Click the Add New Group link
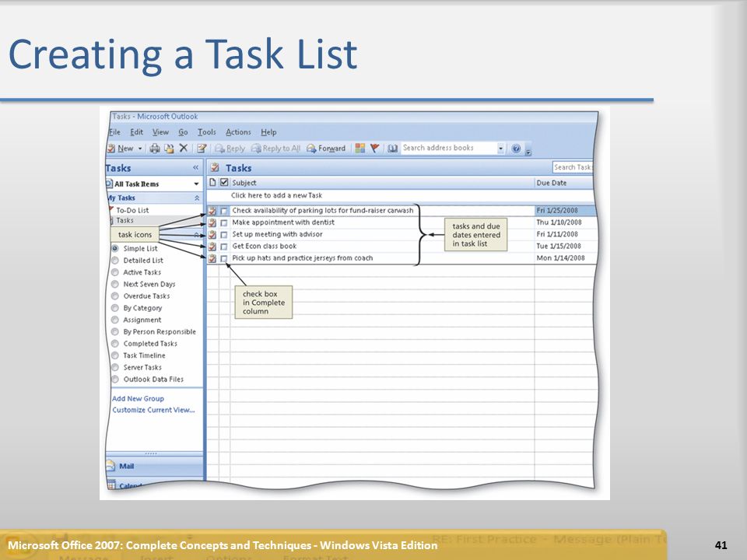Screen dimensions: 747x560 pyautogui.click(x=139, y=398)
